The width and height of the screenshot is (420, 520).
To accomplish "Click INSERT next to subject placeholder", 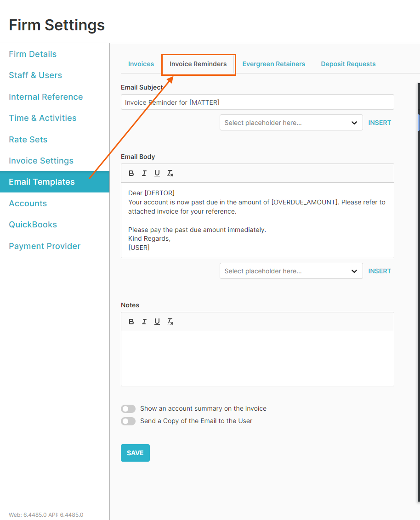I will (380, 123).
